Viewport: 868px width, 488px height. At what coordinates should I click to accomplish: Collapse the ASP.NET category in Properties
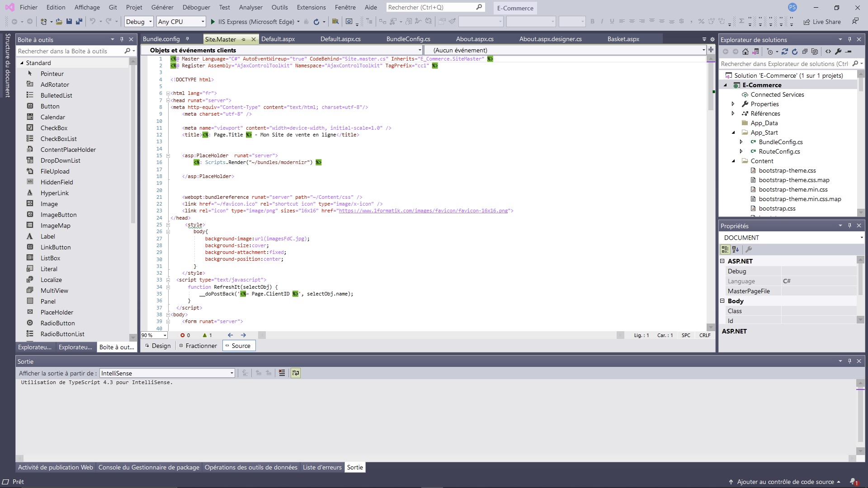coord(722,261)
